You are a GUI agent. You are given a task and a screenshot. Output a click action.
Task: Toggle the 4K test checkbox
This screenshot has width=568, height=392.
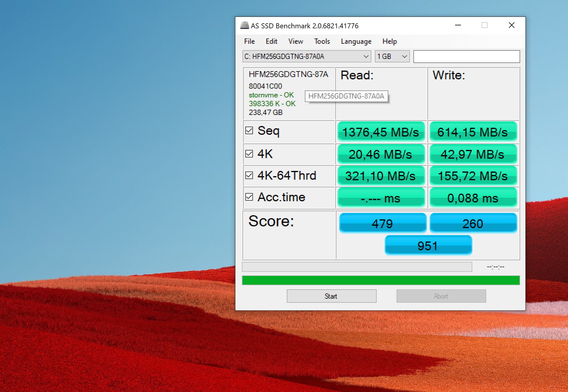coord(249,154)
